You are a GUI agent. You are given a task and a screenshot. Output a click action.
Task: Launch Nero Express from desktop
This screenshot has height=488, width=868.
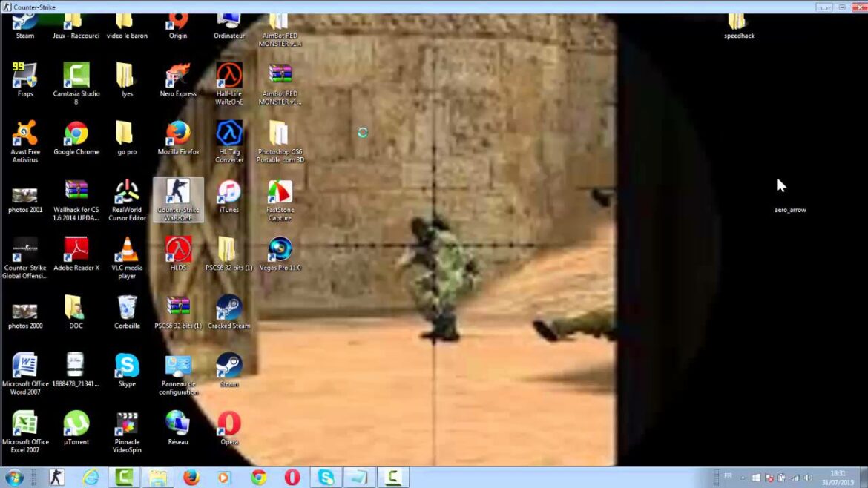pyautogui.click(x=178, y=76)
